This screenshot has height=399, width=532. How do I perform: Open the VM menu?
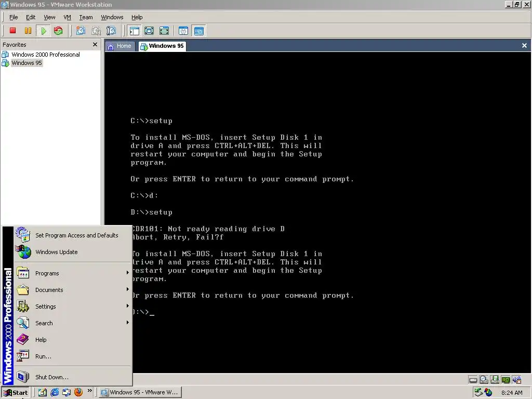point(67,17)
